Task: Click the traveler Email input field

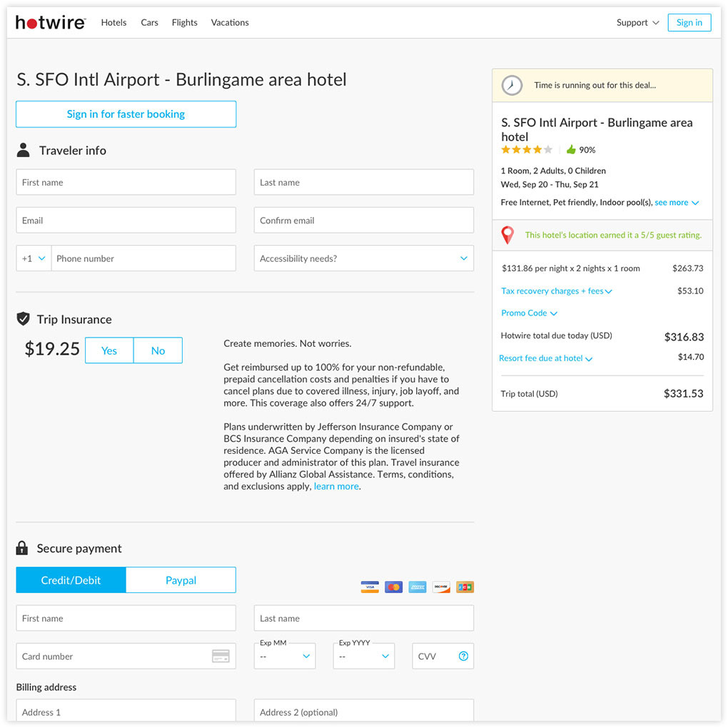Action: 126,221
